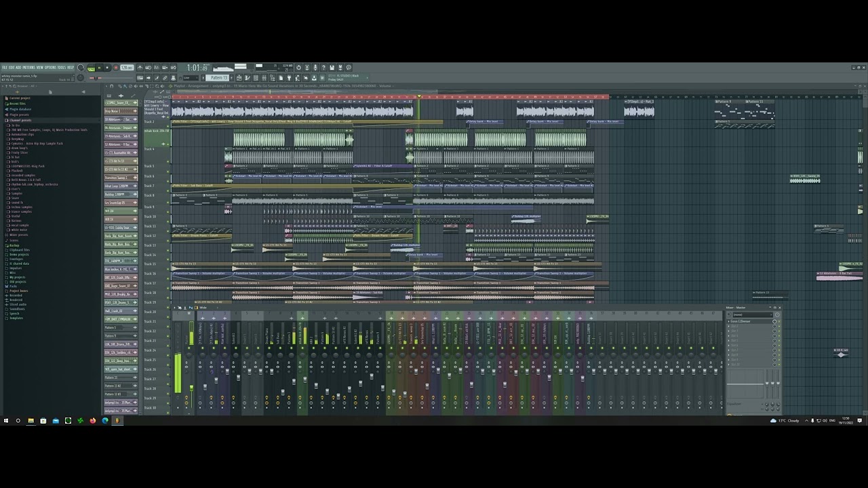Select the Paint brush tool in playlist
Viewport: 868px width, 488px height.
click(125, 86)
